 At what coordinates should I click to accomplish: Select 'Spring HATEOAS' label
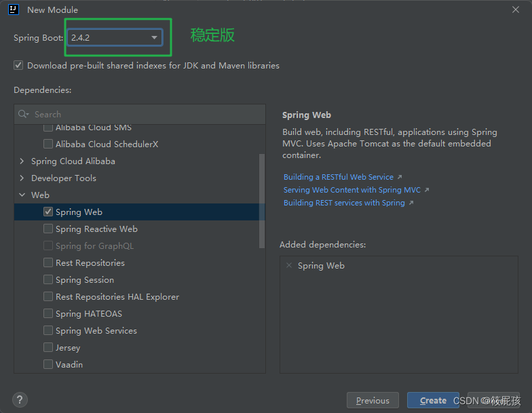[x=89, y=313]
